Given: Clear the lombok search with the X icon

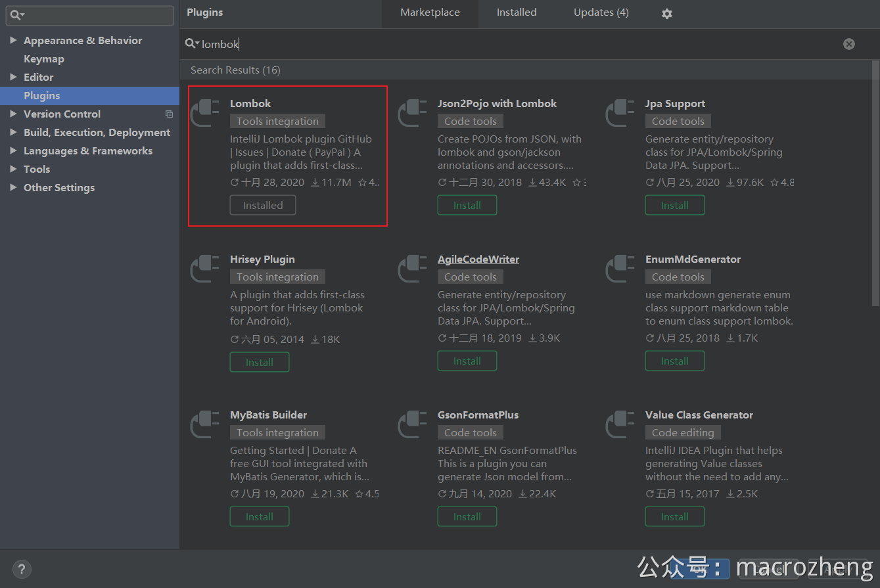Looking at the screenshot, I should (x=849, y=44).
